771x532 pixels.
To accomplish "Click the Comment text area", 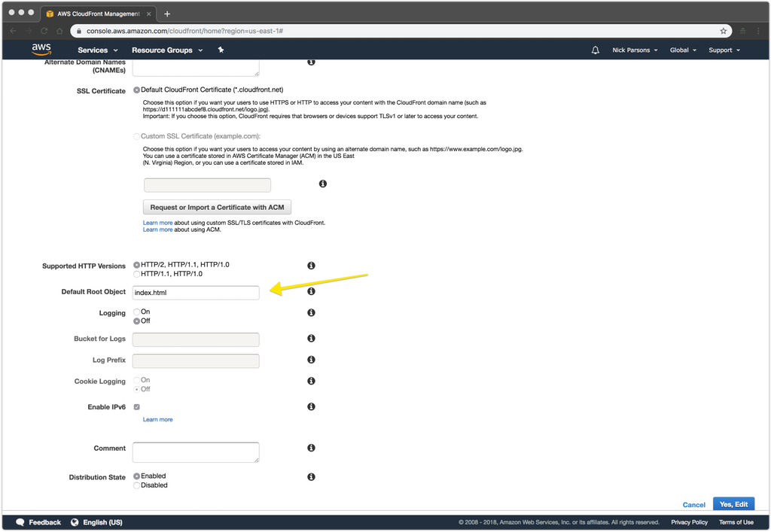I will [x=196, y=452].
